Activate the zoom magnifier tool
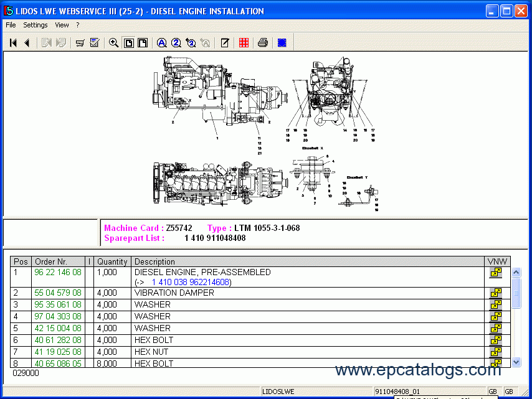This screenshot has height=399, width=532. point(113,43)
